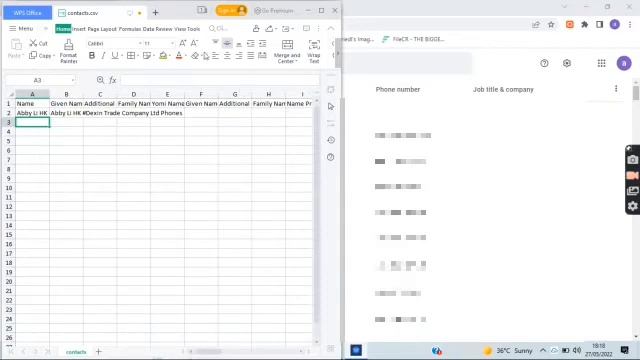Viewport: 640px width, 360px height.
Task: Clear formatting with eraser icon
Action: 195,56
